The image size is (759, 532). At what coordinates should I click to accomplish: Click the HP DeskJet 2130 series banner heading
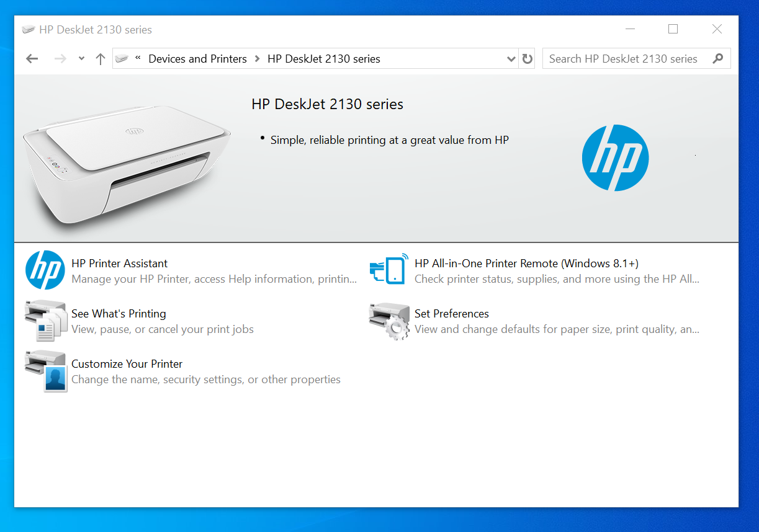328,104
